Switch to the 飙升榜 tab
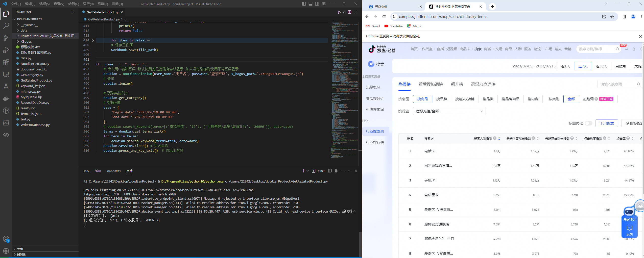644x258 pixels. 457,84
